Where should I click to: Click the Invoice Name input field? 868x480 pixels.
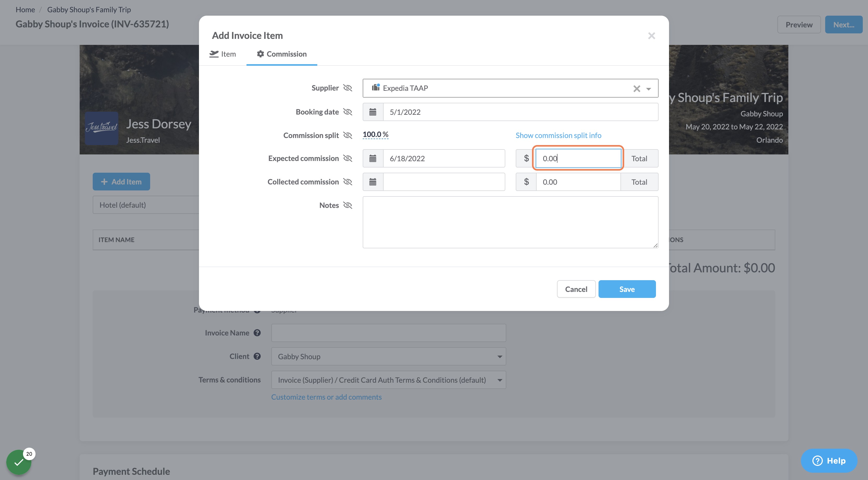(389, 333)
